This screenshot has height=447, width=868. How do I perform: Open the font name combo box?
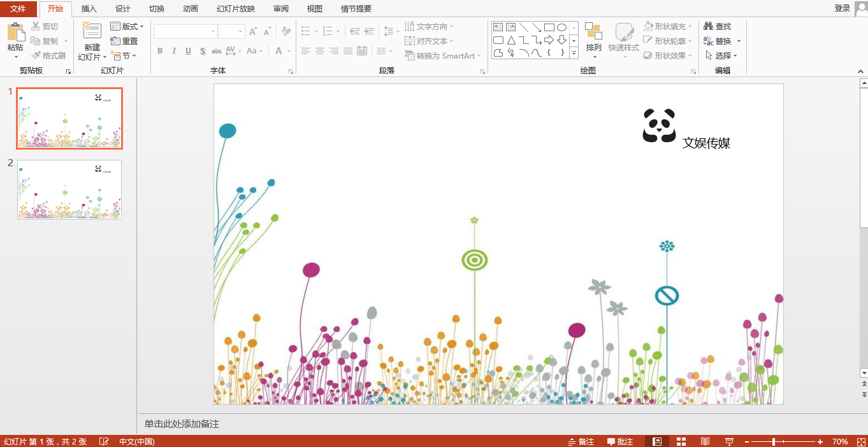click(185, 31)
